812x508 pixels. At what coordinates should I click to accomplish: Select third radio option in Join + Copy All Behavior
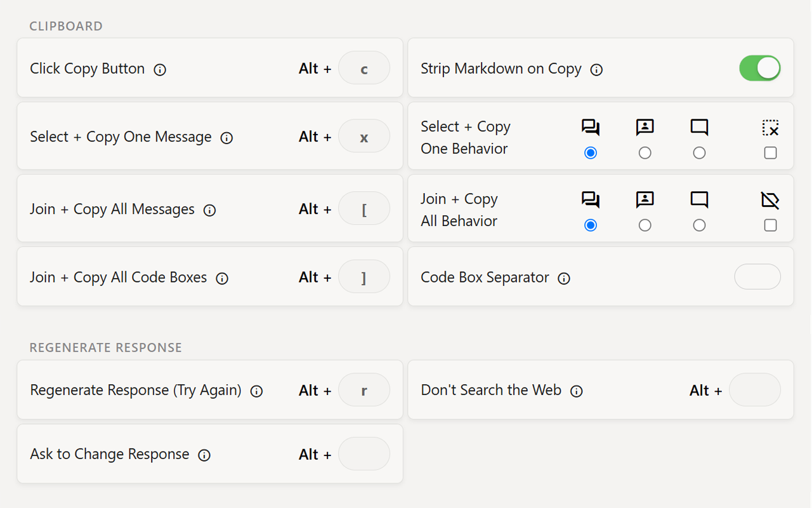pyautogui.click(x=699, y=225)
